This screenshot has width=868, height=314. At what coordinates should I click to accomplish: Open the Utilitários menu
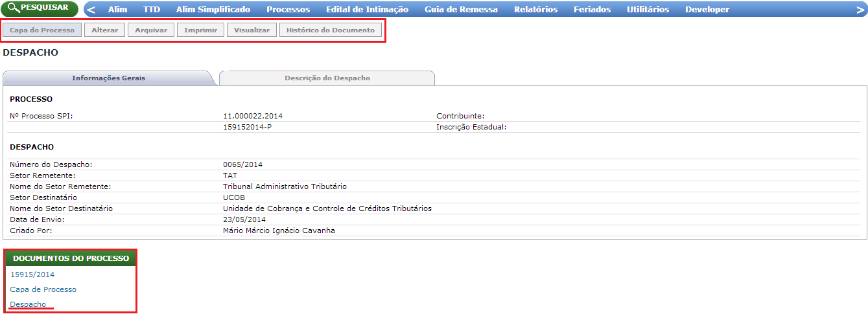point(648,10)
